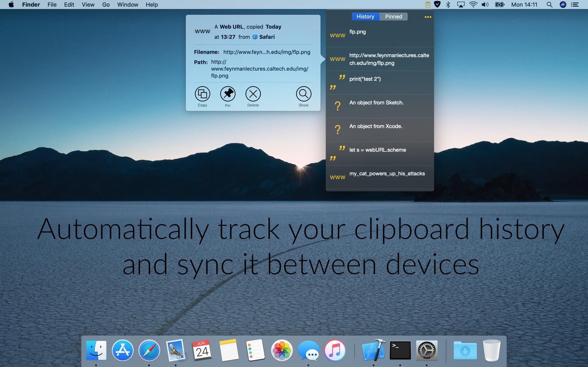Open the clipboard manager menu bar icon
Viewport: 588px width, 367px height.
pos(427,5)
